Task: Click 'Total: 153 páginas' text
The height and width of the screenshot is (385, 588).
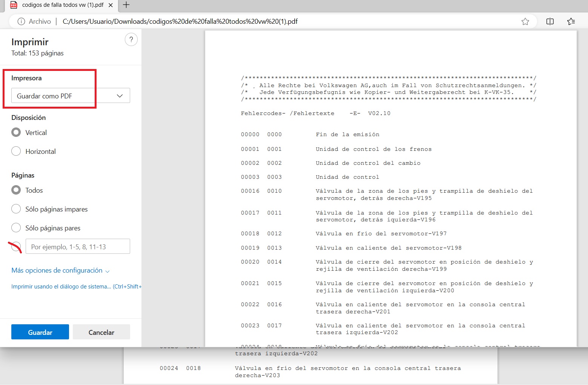Action: 37,53
